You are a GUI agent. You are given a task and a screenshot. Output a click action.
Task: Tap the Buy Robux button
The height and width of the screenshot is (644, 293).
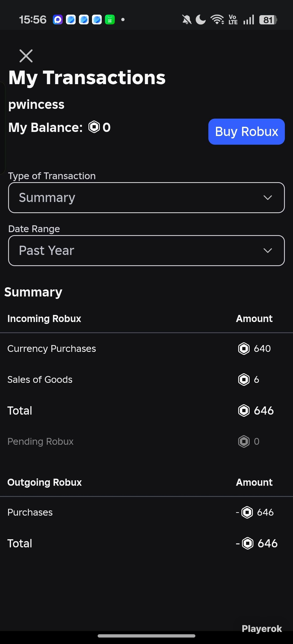coord(246,132)
